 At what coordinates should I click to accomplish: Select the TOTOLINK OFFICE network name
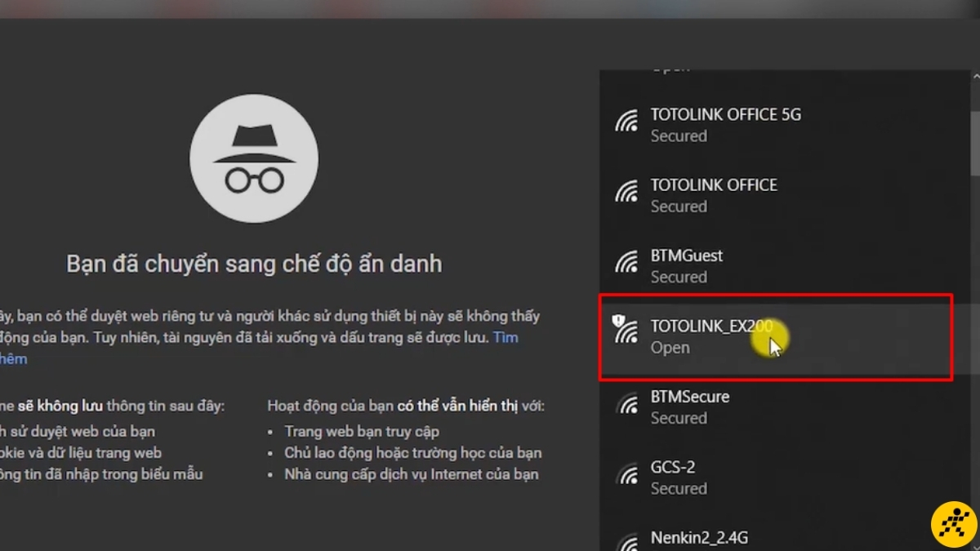(x=714, y=185)
